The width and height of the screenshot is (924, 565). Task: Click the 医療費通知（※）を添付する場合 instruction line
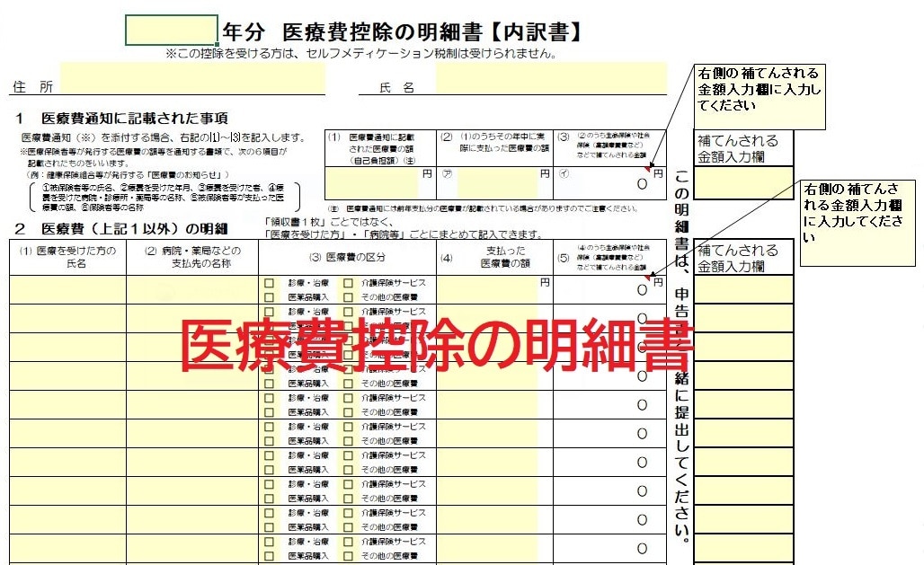164,137
